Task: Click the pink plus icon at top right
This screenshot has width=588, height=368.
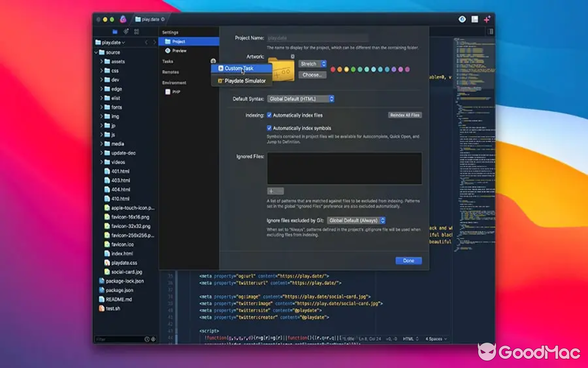Action: pos(487,19)
